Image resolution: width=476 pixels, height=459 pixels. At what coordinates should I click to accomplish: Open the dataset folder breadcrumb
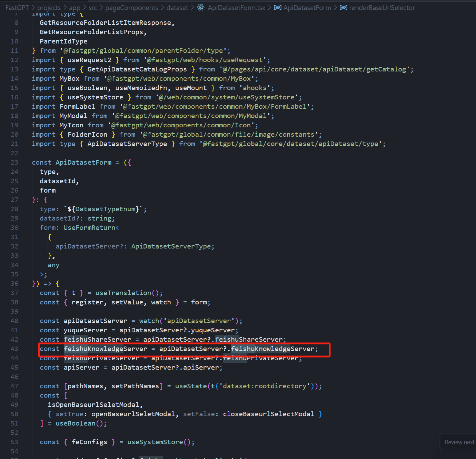tap(177, 8)
